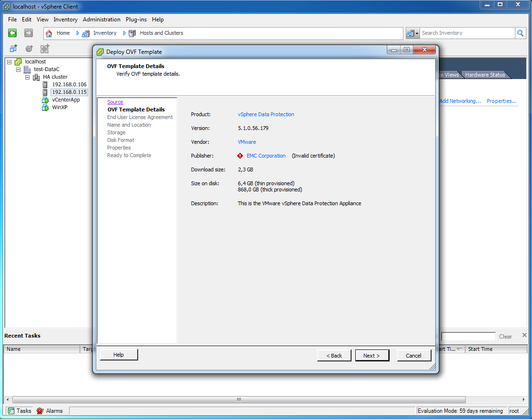
Task: Open the search type dropdown
Action: 412,33
